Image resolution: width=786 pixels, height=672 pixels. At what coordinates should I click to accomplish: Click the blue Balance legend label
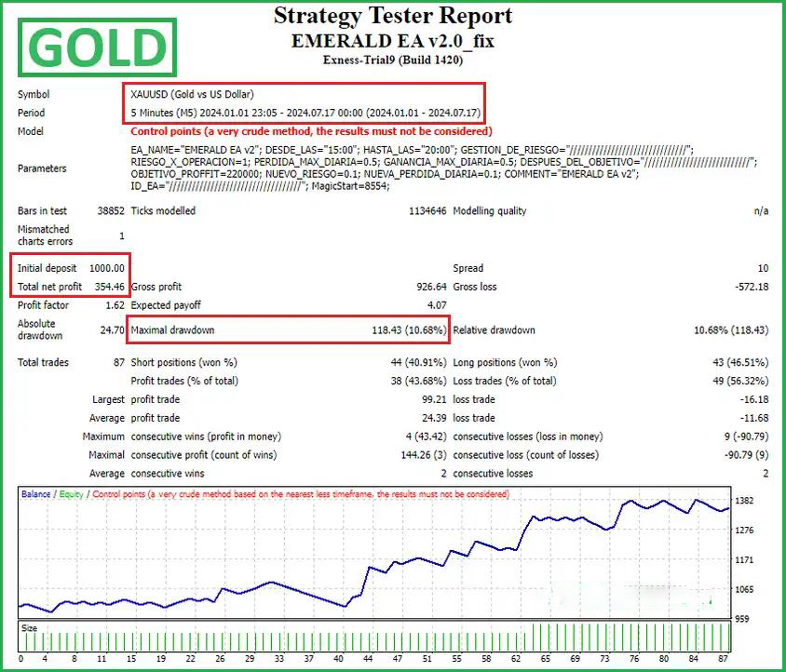point(36,494)
